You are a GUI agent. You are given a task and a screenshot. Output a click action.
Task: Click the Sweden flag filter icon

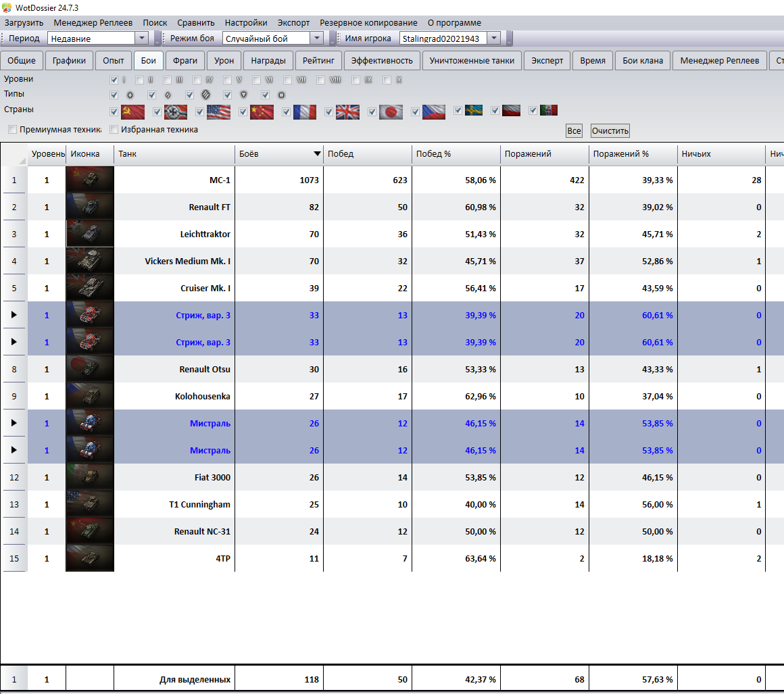[472, 110]
